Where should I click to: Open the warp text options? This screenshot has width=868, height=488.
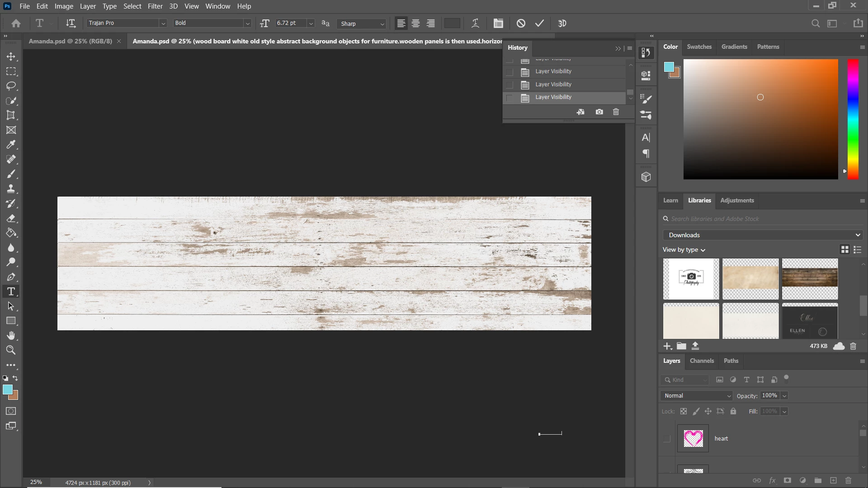click(x=475, y=23)
